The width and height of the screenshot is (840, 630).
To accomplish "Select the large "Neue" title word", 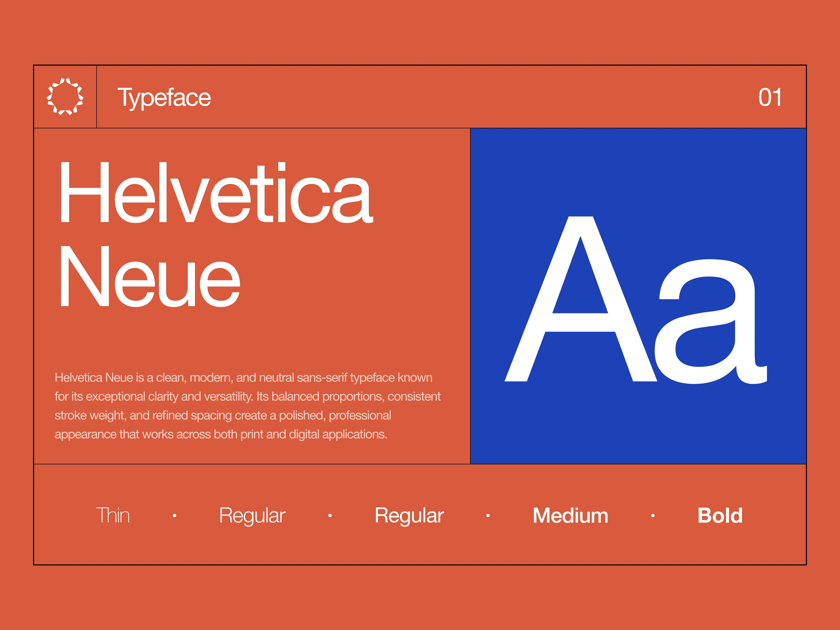I will pyautogui.click(x=150, y=276).
